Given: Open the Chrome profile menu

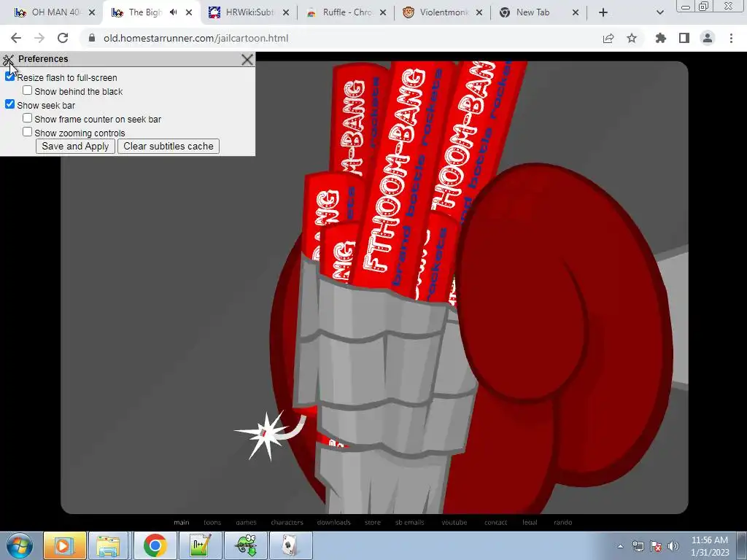Looking at the screenshot, I should coord(708,38).
